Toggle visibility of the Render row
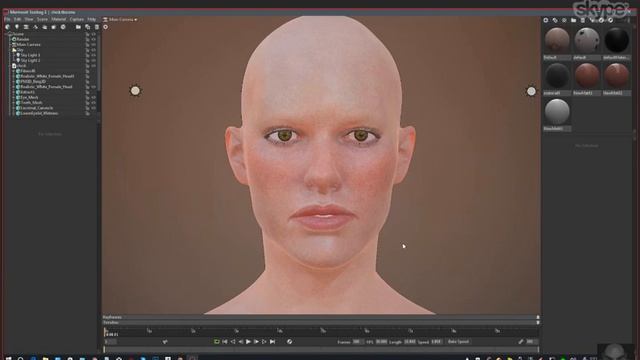The height and width of the screenshot is (360, 640). pyautogui.click(x=93, y=39)
